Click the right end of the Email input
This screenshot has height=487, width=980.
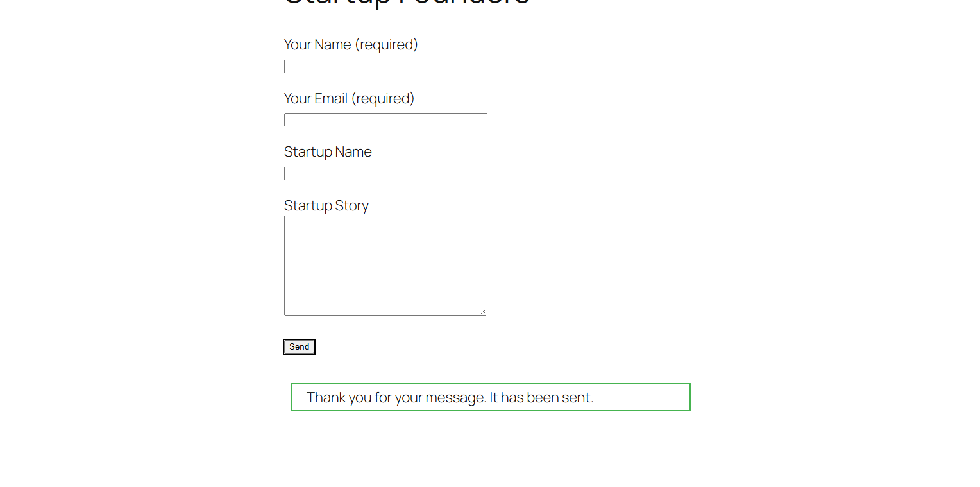click(482, 120)
